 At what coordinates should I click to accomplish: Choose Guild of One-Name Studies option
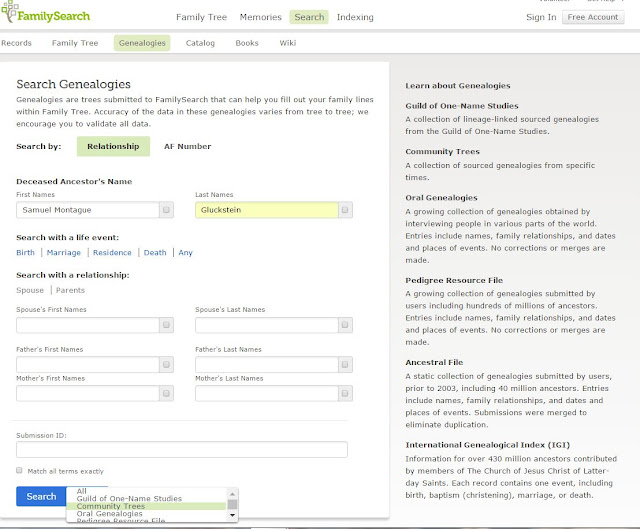coord(129,498)
